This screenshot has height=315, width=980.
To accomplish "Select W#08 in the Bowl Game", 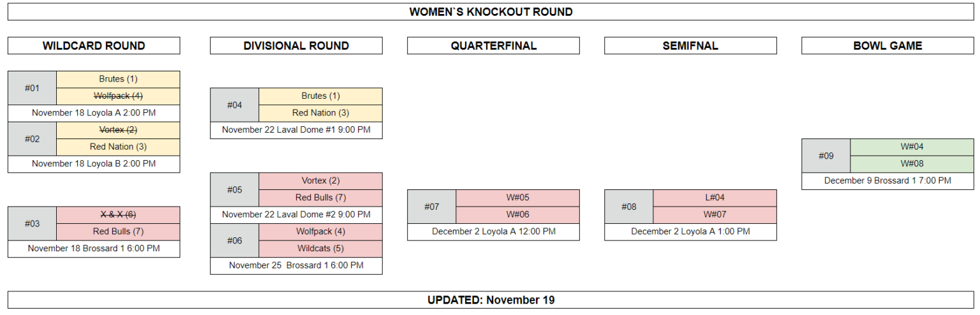I will point(912,164).
